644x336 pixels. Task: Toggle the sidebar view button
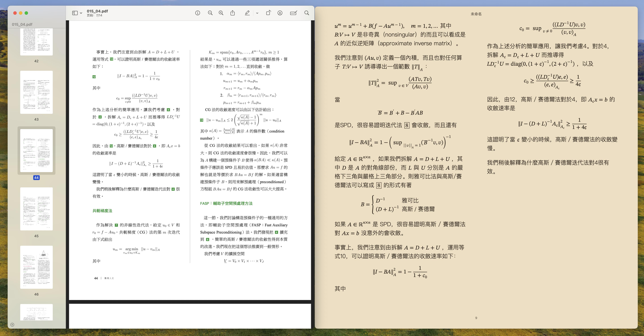click(x=75, y=13)
